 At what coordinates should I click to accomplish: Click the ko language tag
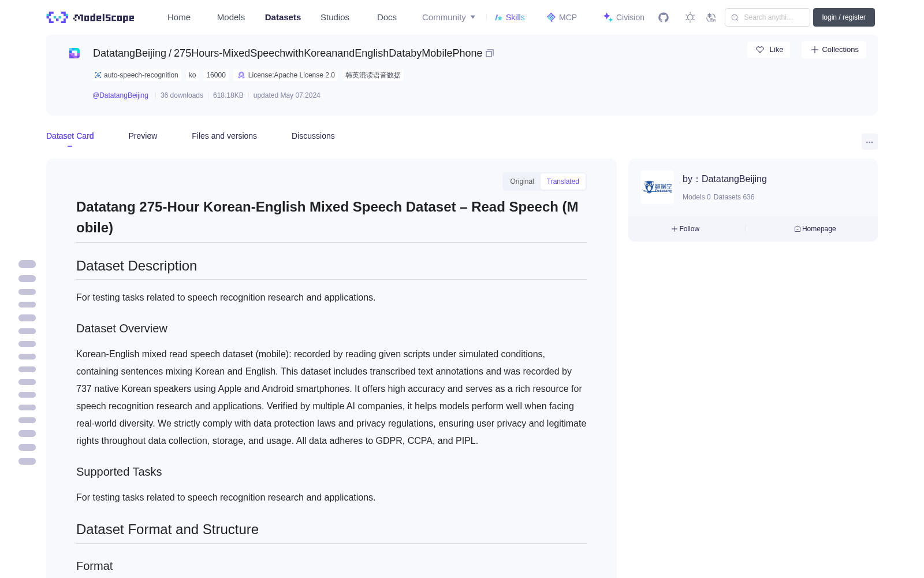(x=192, y=75)
